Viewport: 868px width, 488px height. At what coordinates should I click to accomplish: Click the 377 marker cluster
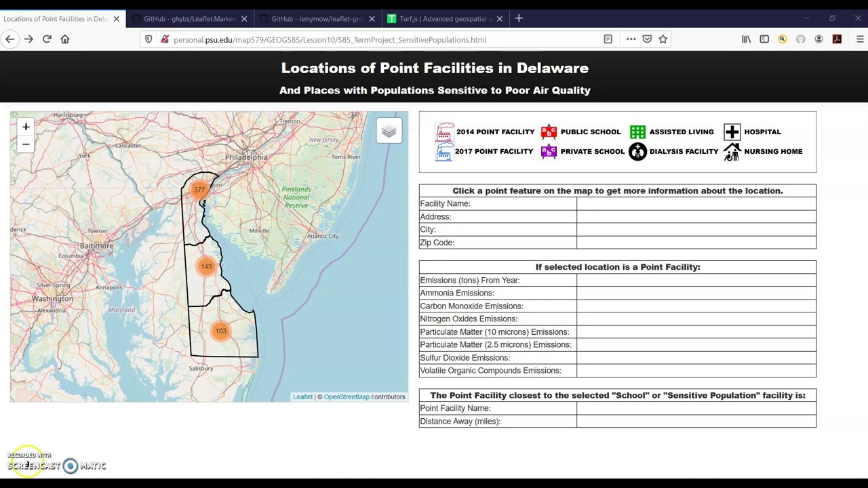pyautogui.click(x=199, y=190)
